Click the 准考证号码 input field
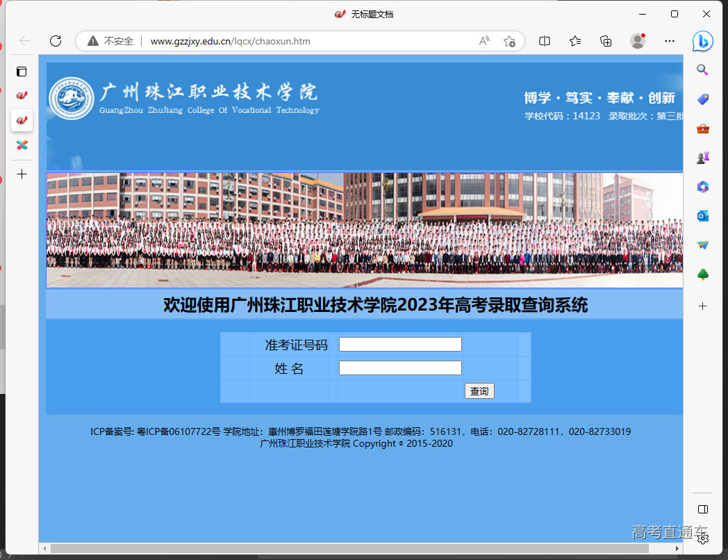The image size is (728, 560). point(399,344)
